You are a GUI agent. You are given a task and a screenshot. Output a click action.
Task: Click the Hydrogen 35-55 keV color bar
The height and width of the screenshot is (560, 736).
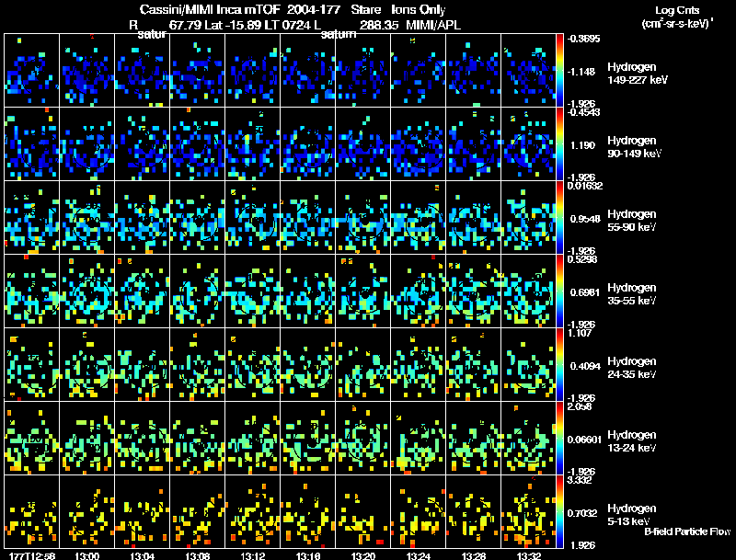coord(559,291)
